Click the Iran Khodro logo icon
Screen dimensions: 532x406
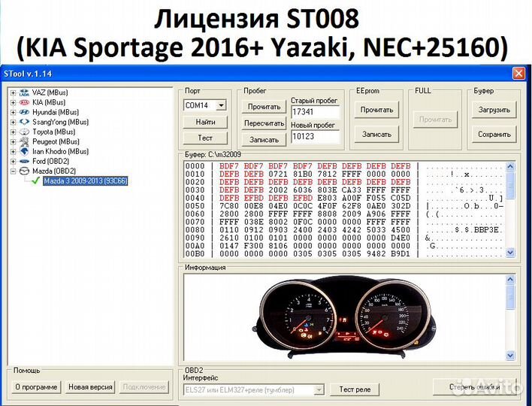point(24,151)
